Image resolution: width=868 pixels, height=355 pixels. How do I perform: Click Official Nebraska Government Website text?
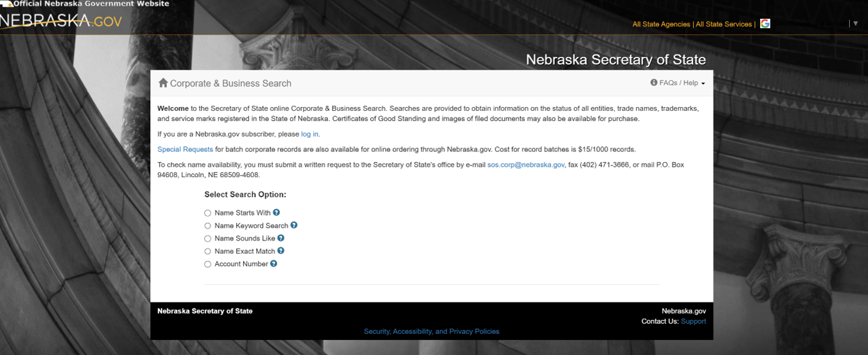[91, 4]
